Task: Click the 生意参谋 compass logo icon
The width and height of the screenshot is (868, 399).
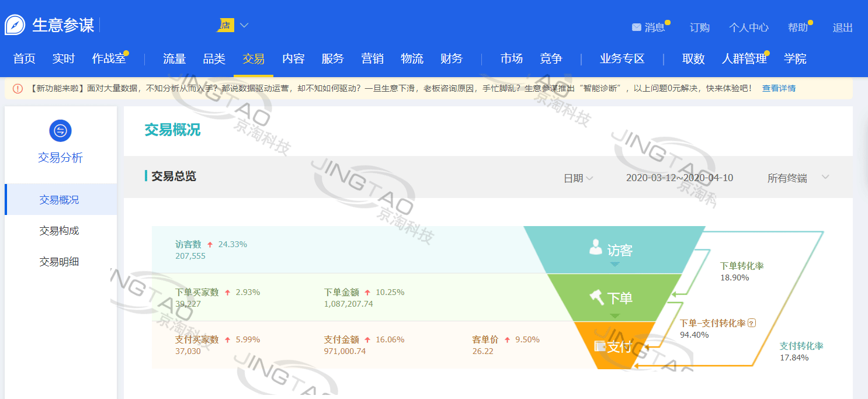Action: (15, 25)
